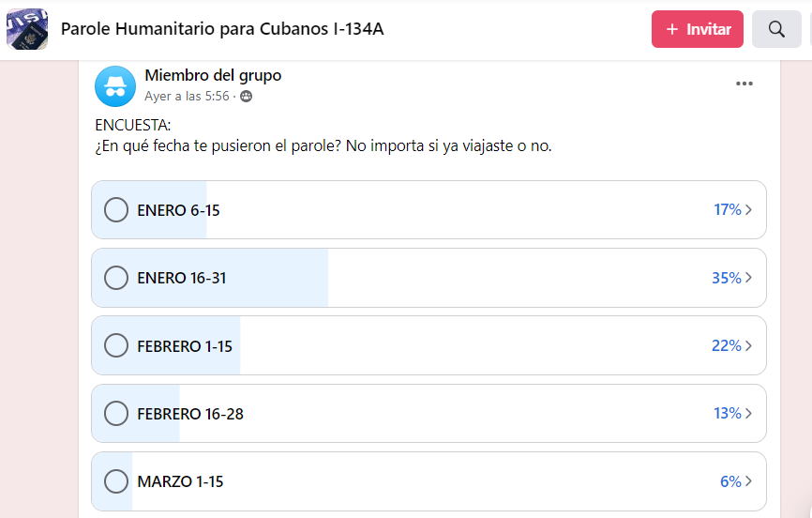Open the search magnifier icon
This screenshot has width=812, height=518.
click(x=776, y=29)
